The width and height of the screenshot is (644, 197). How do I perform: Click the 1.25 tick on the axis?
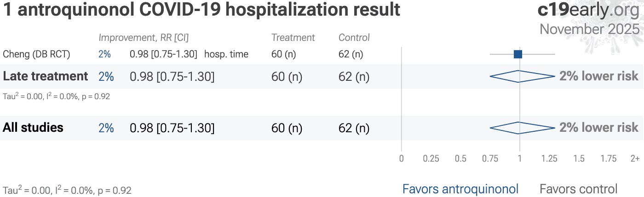[549, 158]
